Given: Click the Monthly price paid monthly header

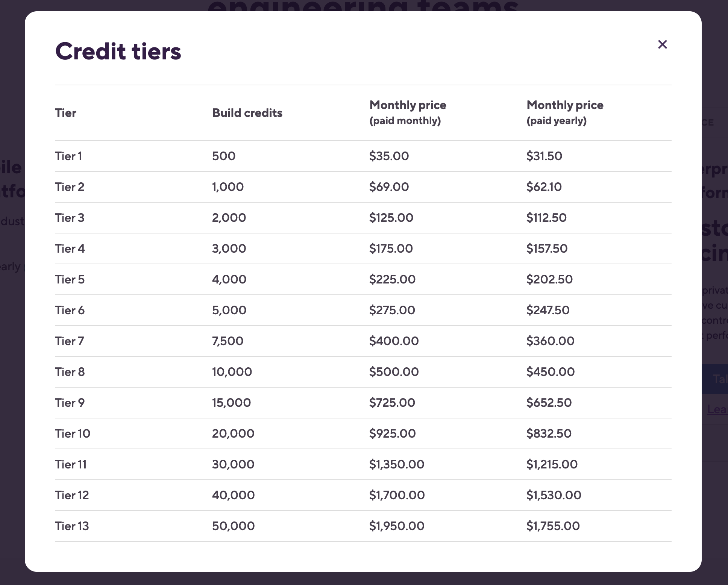Looking at the screenshot, I should pyautogui.click(x=408, y=113).
